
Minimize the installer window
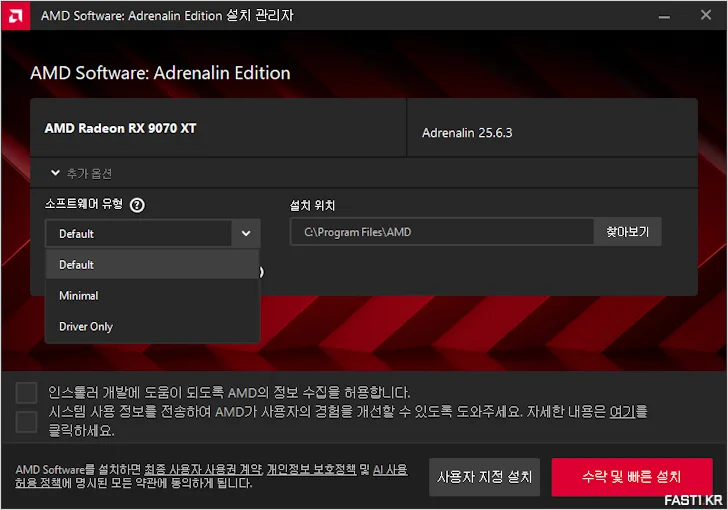pyautogui.click(x=664, y=16)
